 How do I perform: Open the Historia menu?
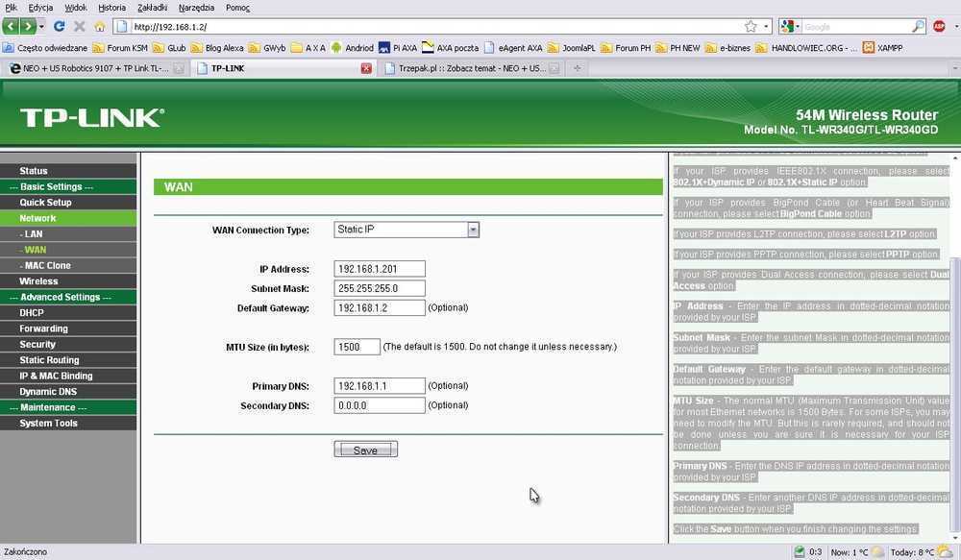tap(111, 8)
